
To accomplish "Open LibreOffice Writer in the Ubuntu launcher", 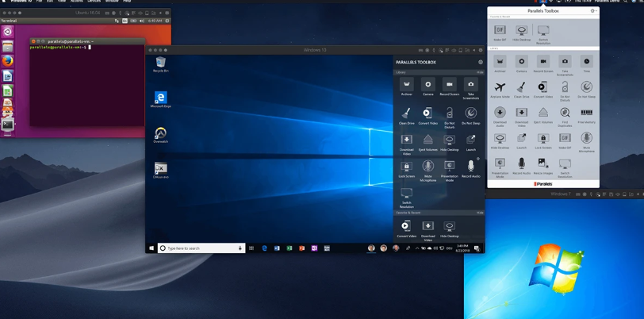I will point(8,75).
